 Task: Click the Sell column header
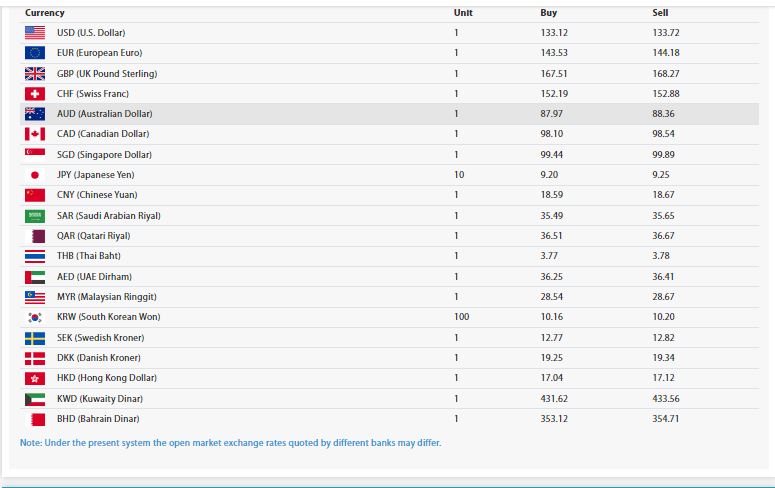660,13
